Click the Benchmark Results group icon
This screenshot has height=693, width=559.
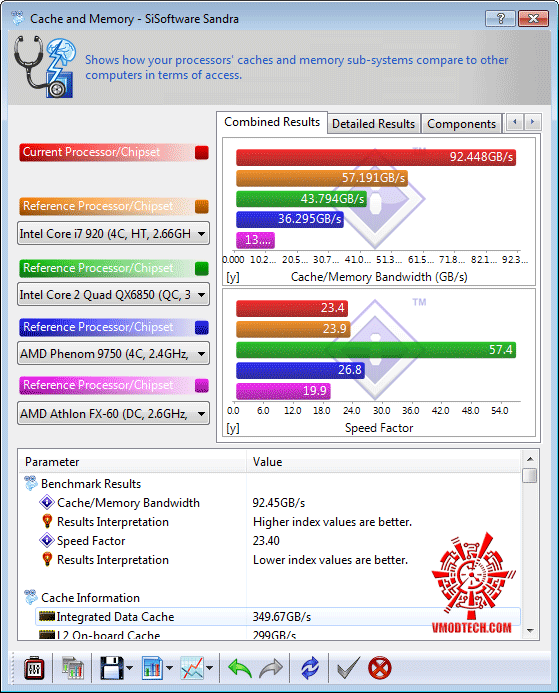30,483
